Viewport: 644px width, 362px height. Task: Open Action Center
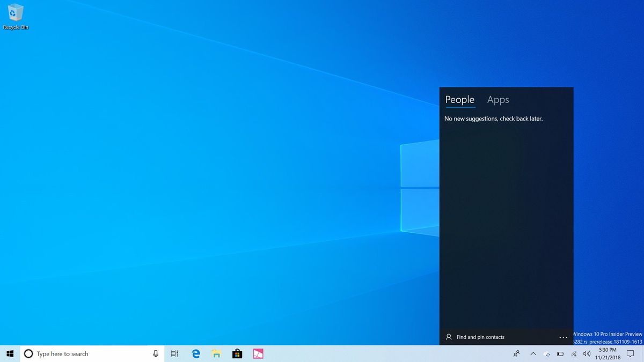coord(630,353)
